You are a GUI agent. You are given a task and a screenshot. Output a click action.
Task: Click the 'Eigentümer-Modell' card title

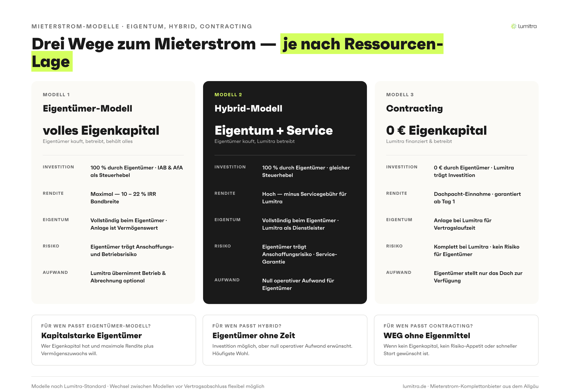click(x=88, y=108)
